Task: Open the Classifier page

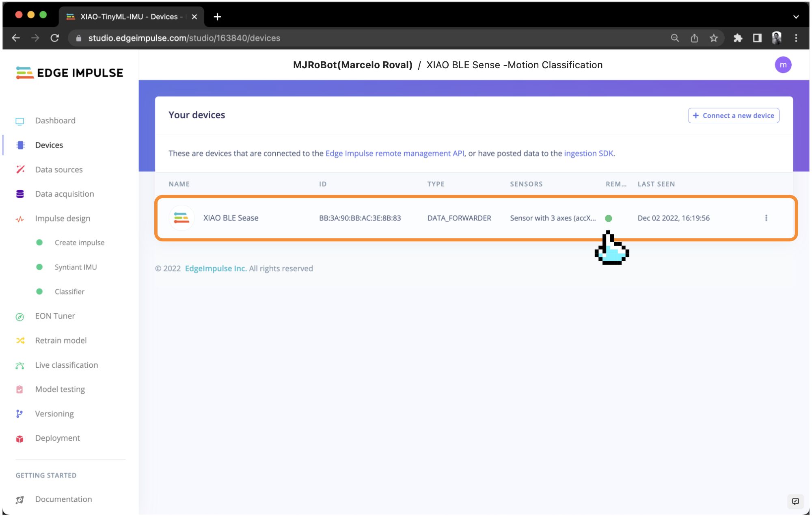Action: click(x=69, y=291)
